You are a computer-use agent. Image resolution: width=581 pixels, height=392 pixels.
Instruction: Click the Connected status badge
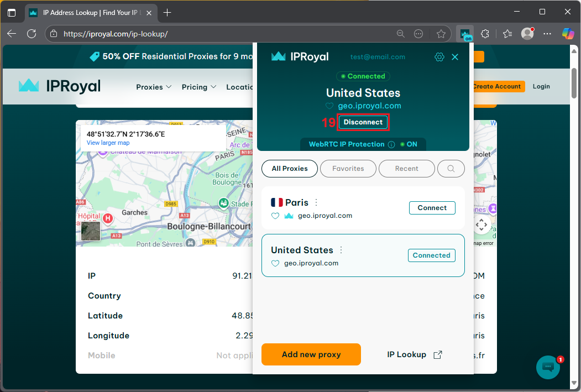pos(363,76)
